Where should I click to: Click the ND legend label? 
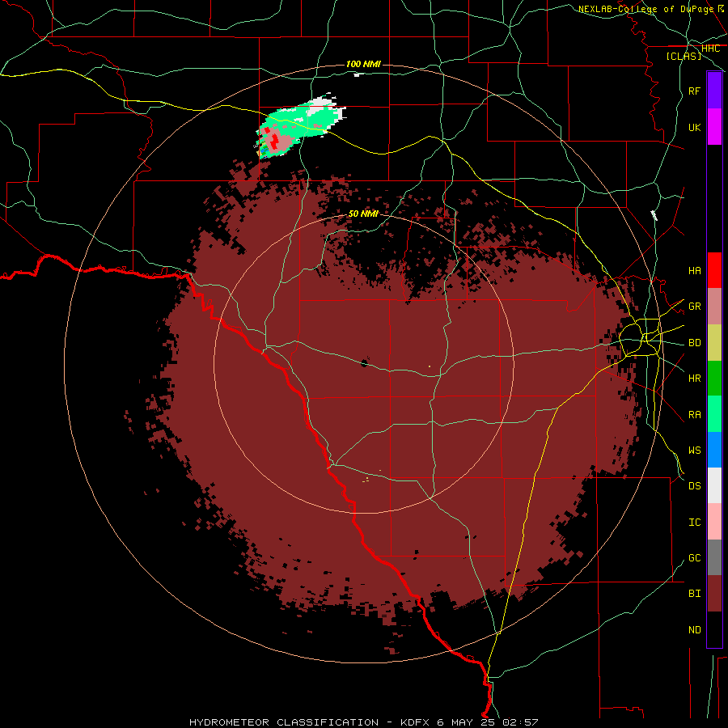(694, 630)
